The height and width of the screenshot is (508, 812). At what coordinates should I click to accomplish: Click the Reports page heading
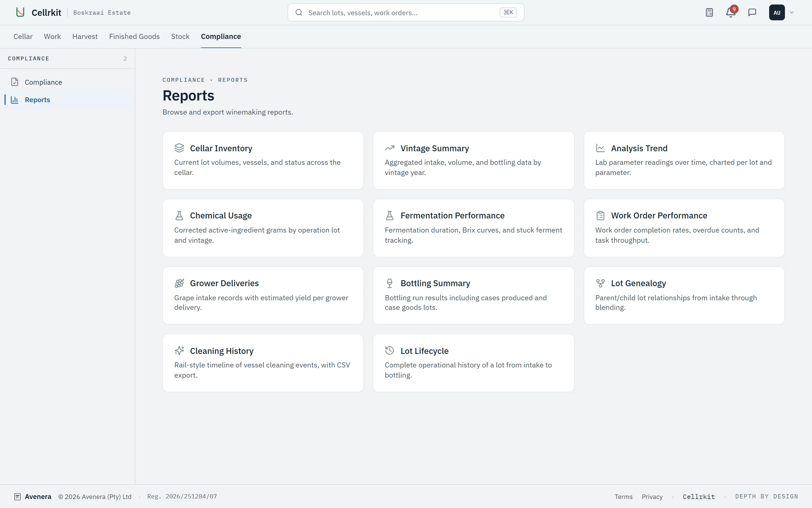[188, 95]
